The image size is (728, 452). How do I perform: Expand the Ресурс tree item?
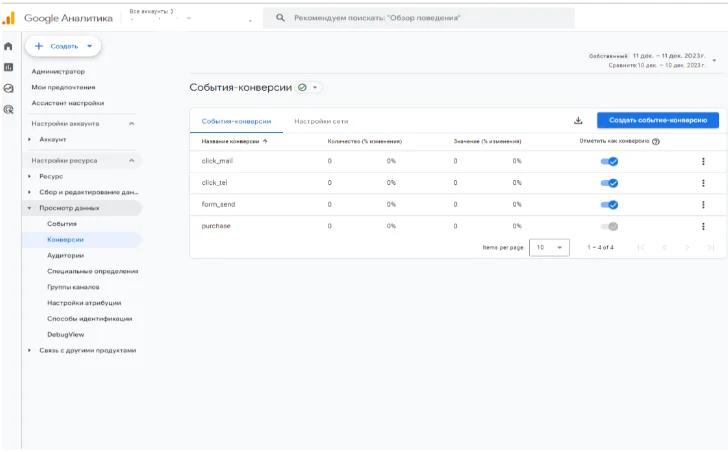click(x=29, y=176)
